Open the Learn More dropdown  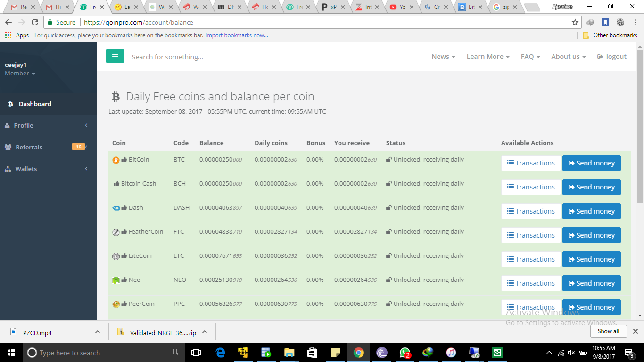[x=488, y=57]
